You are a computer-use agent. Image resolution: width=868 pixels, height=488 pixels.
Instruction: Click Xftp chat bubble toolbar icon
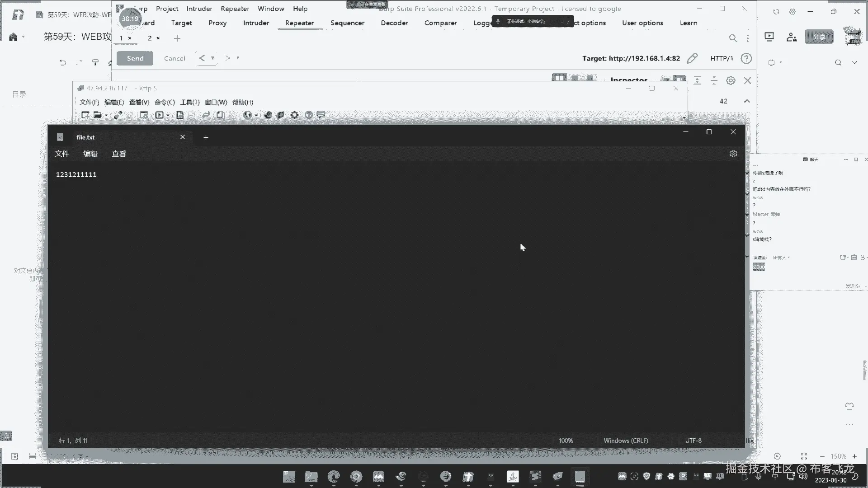point(321,115)
